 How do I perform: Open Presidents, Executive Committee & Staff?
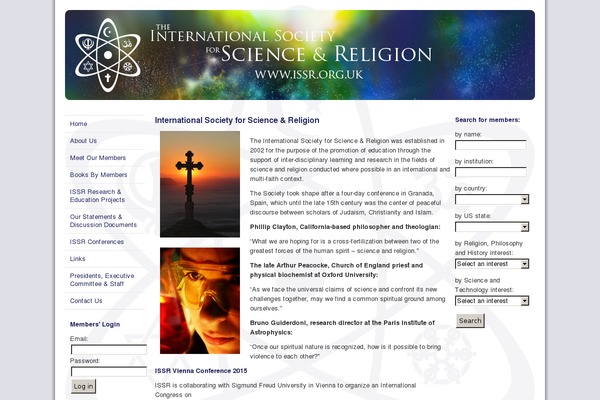pos(102,279)
